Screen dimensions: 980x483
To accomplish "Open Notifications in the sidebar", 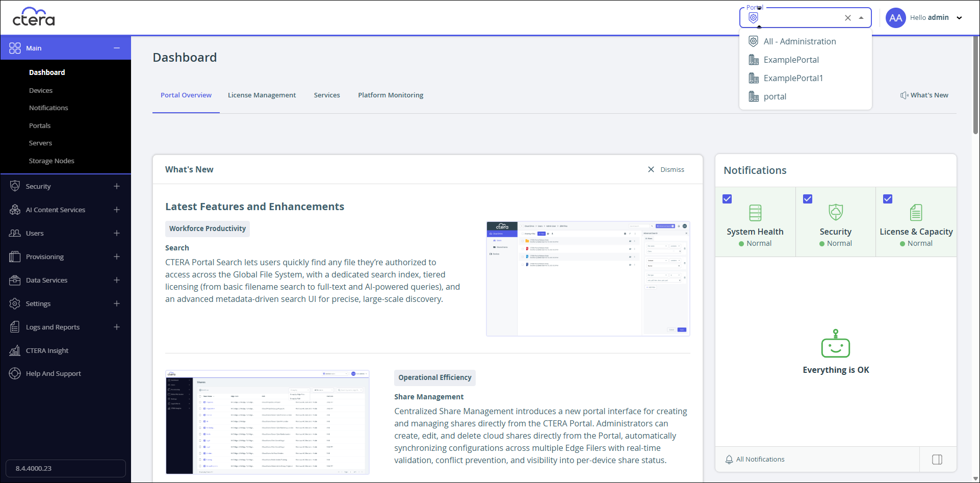I will coord(48,108).
